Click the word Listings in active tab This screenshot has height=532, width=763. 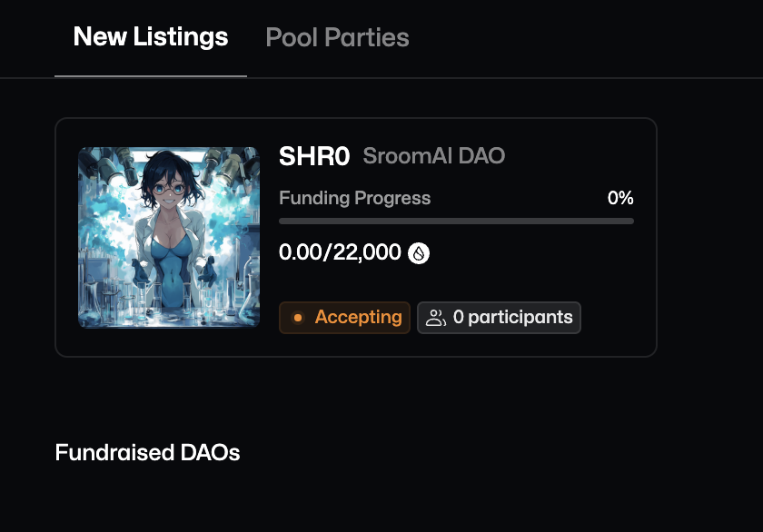click(x=181, y=37)
